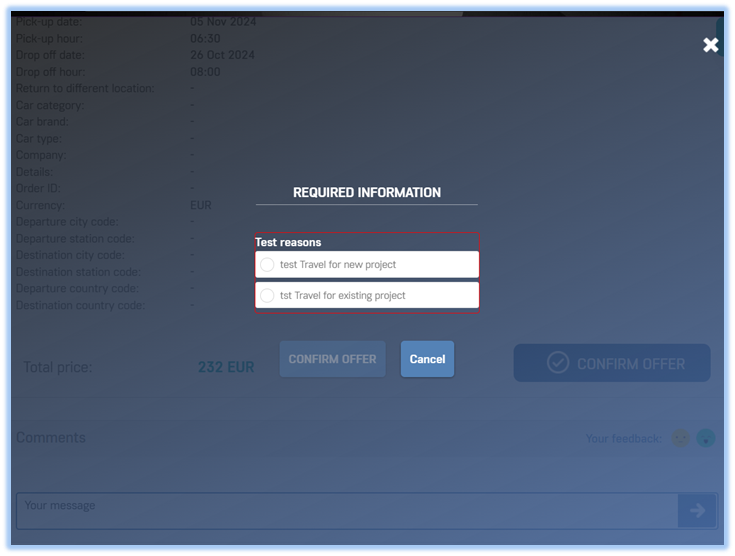735x556 pixels.
Task: Send the comment using the arrow icon
Action: tap(696, 510)
